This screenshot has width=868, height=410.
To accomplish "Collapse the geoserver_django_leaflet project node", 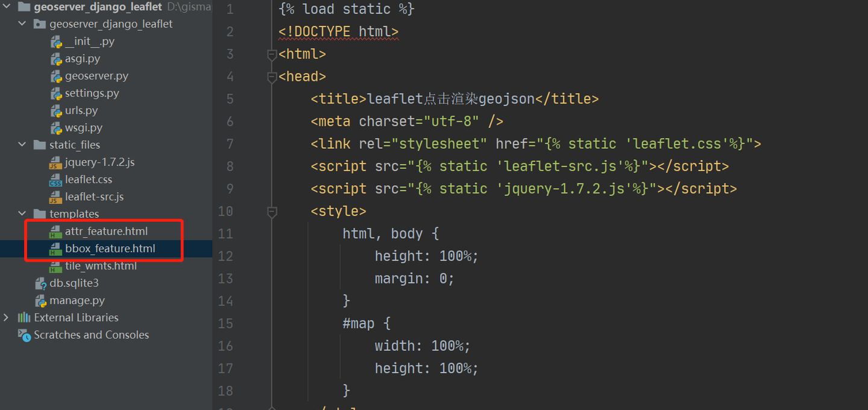I will pyautogui.click(x=22, y=24).
